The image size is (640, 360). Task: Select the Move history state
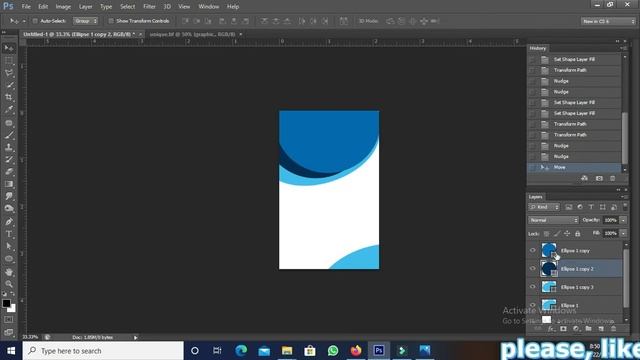click(x=575, y=167)
